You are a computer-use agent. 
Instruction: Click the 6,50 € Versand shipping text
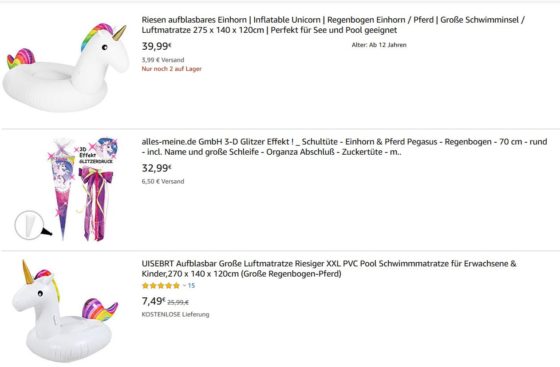pos(163,181)
